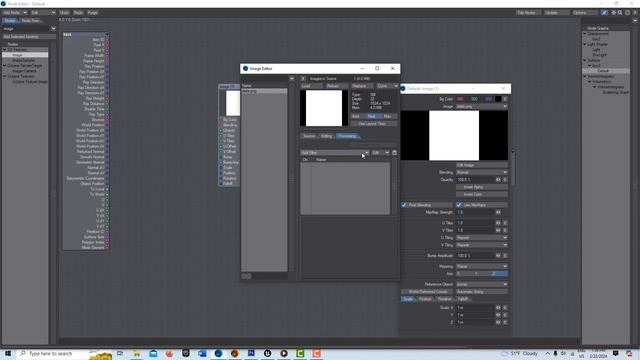Image resolution: width=640 pixels, height=360 pixels.
Task: Open the U Tiling Repeat dropdown
Action: tap(482, 238)
